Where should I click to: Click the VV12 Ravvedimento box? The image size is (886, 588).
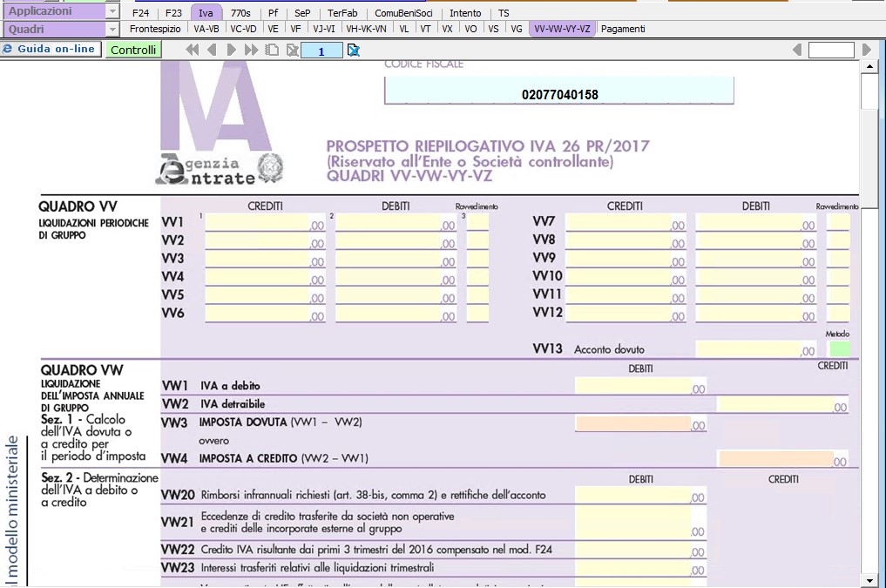pos(839,313)
